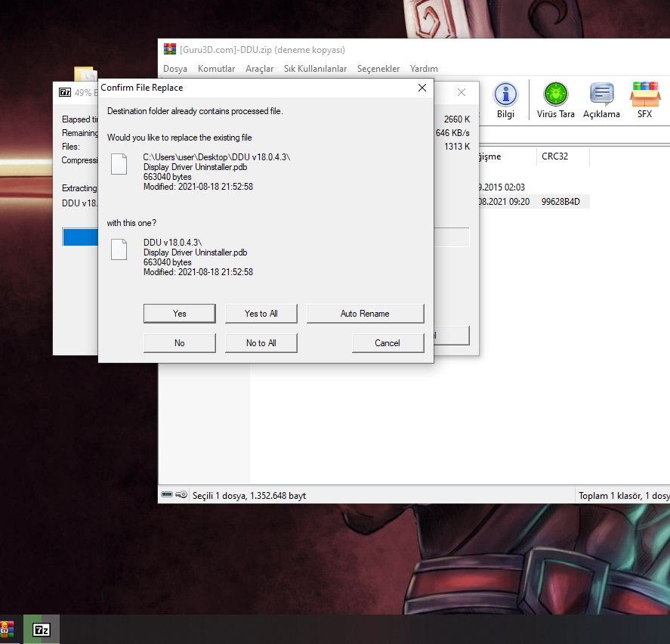The width and height of the screenshot is (670, 644).
Task: Open Açıklama comment tool in WinRAR
Action: coord(601,101)
